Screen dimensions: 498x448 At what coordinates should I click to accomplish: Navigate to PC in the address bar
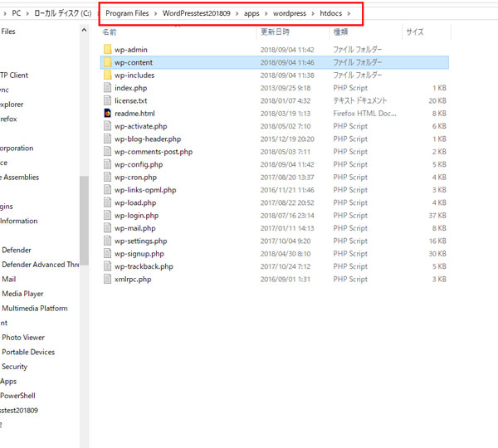17,13
